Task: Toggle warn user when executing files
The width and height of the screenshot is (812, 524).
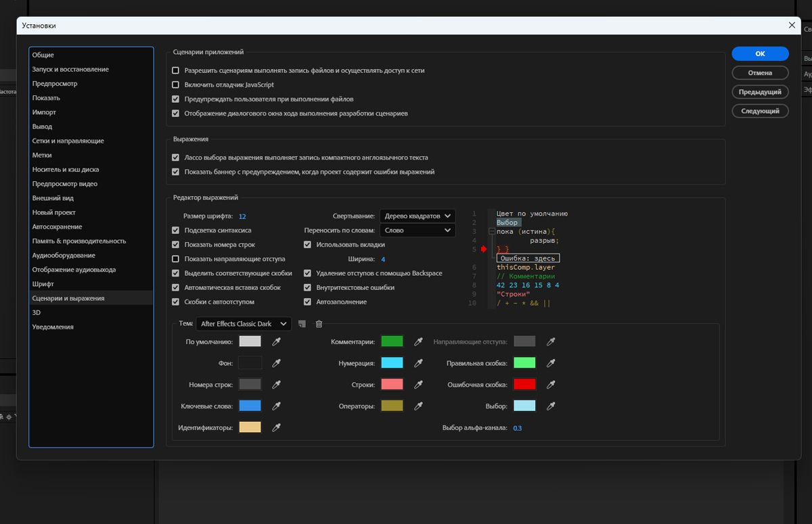Action: coord(176,99)
